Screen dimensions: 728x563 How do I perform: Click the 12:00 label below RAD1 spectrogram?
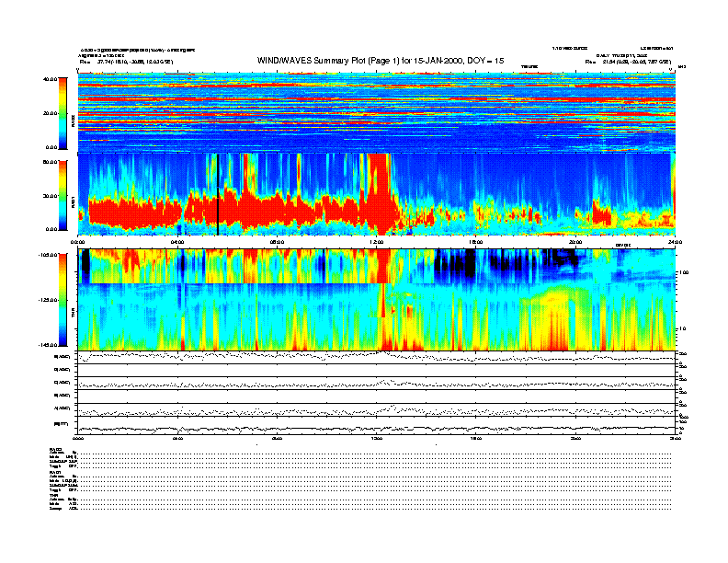377,242
